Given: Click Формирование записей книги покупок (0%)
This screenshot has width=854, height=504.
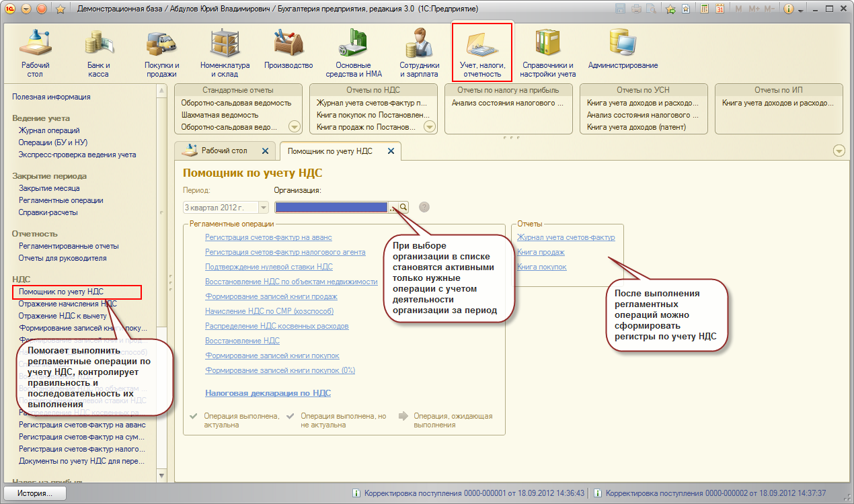Looking at the screenshot, I should coord(280,370).
